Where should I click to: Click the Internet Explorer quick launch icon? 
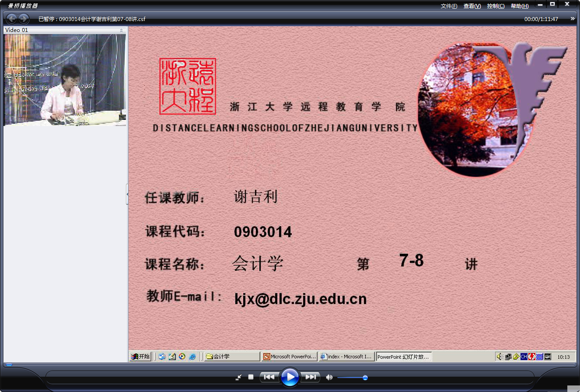[x=192, y=357]
